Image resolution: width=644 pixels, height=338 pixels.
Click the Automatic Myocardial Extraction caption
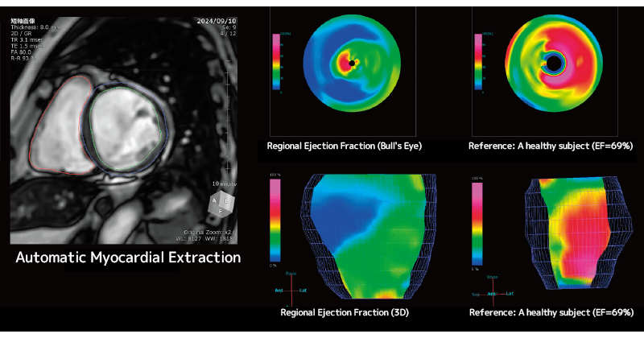(x=129, y=258)
